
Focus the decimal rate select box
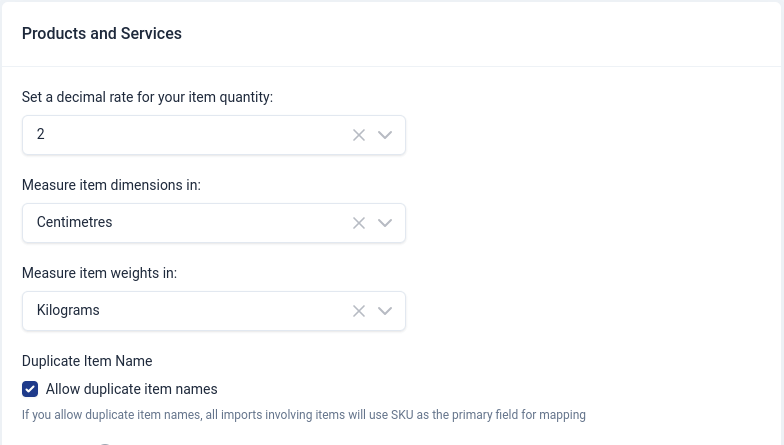point(190,135)
